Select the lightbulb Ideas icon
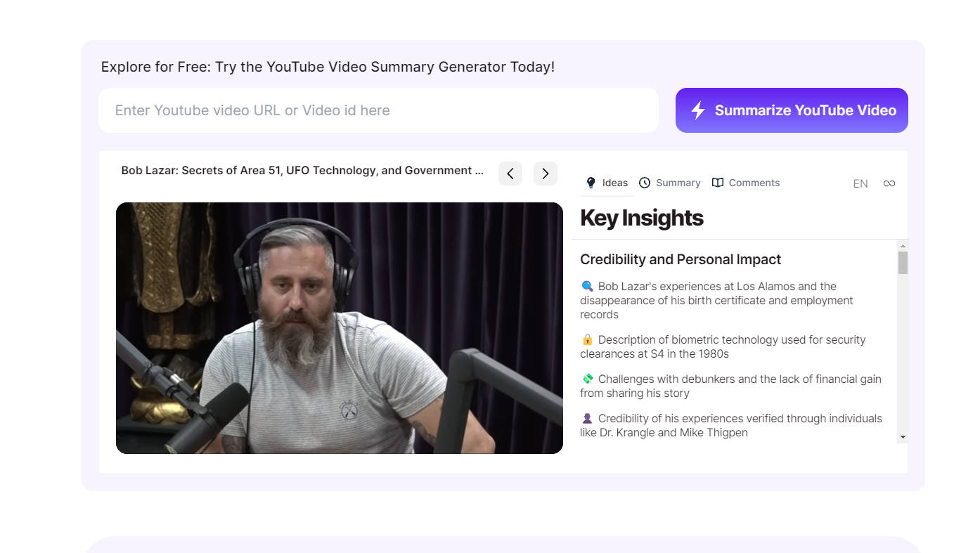Screen dimensions: 980x553 point(591,182)
